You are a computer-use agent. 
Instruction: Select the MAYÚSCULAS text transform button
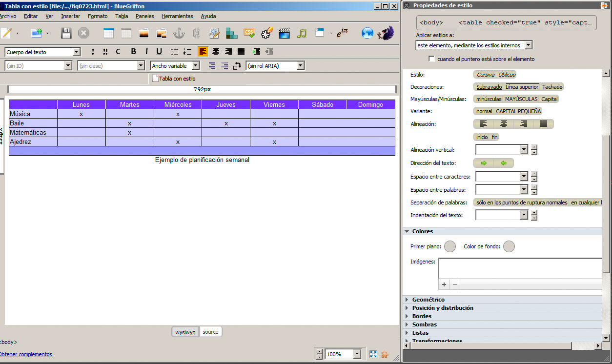(x=521, y=99)
